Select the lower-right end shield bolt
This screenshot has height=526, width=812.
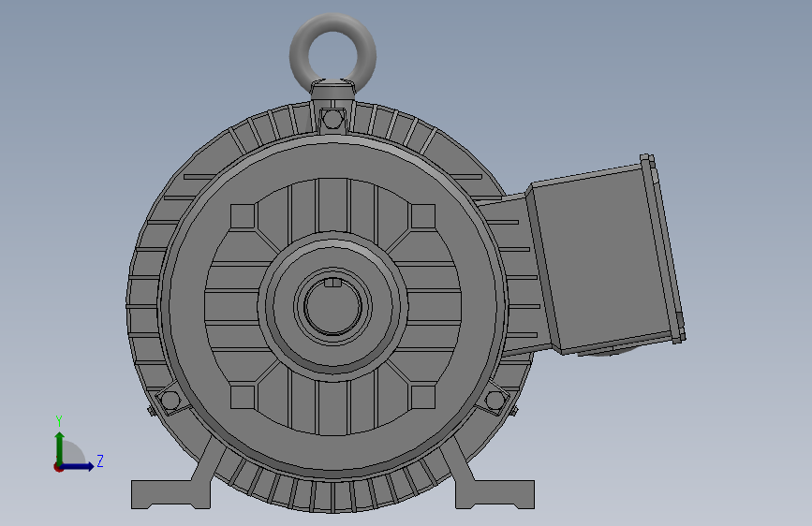pyautogui.click(x=495, y=400)
